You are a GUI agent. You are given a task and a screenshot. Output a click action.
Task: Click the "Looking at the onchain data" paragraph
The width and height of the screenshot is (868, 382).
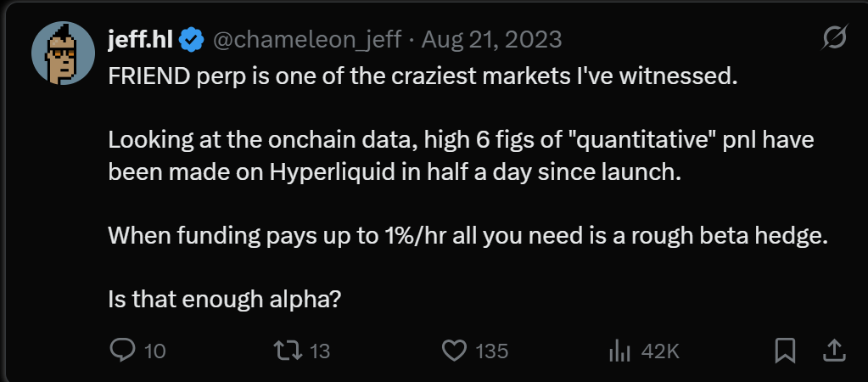click(461, 156)
